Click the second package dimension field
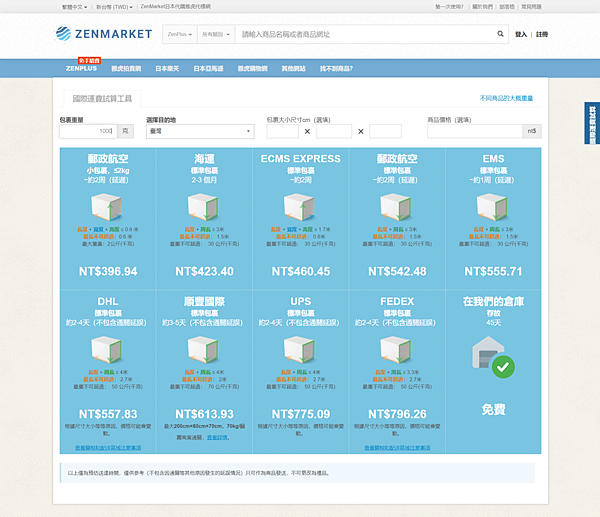Screen dimensions: 600x517 (334, 131)
